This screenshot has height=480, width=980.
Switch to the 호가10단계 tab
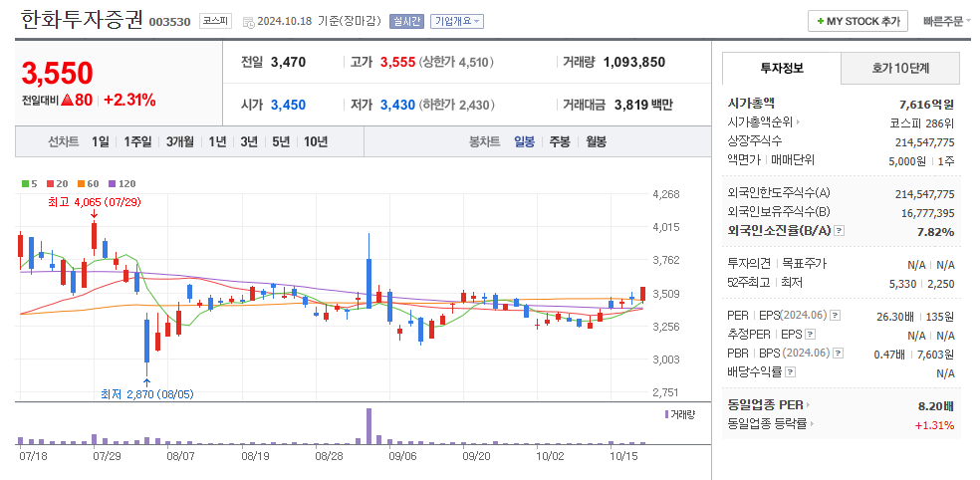click(x=900, y=68)
